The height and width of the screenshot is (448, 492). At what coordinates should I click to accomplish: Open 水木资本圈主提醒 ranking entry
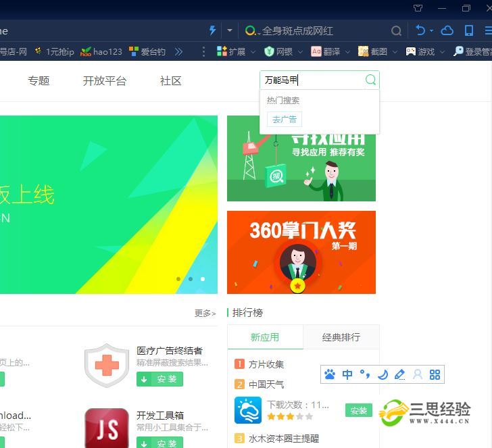click(x=284, y=439)
